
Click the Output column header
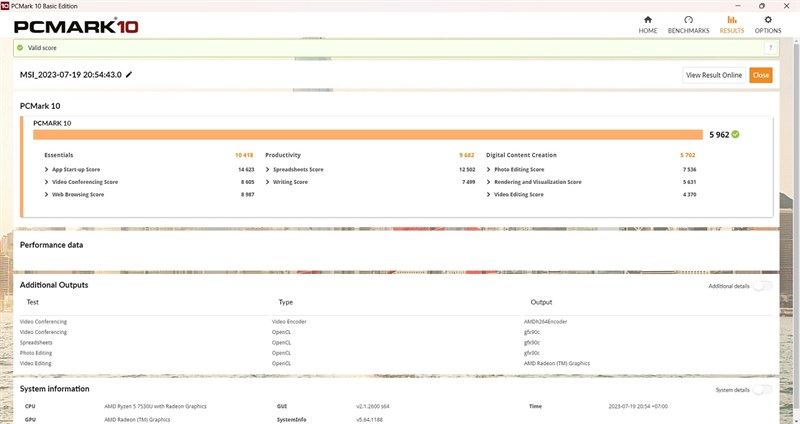[x=541, y=302]
